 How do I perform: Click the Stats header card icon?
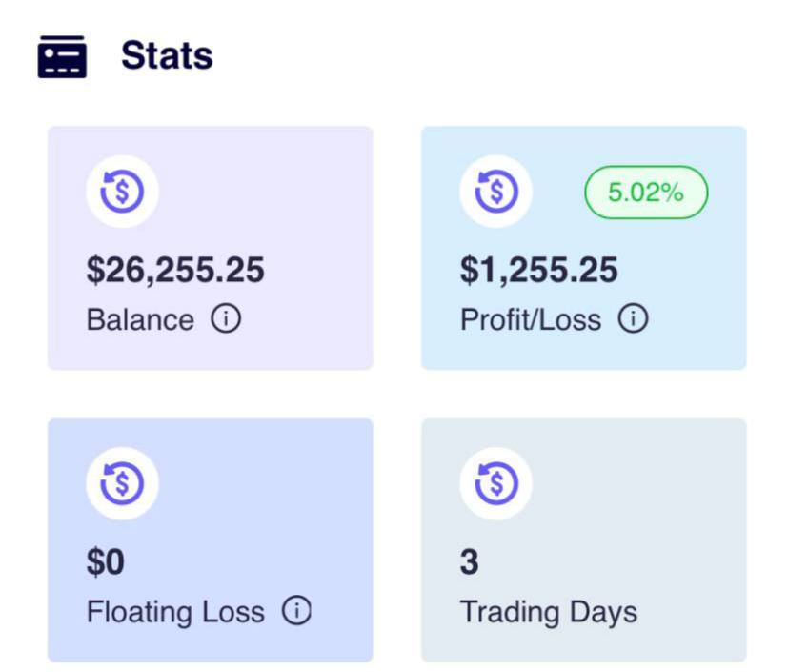point(62,57)
